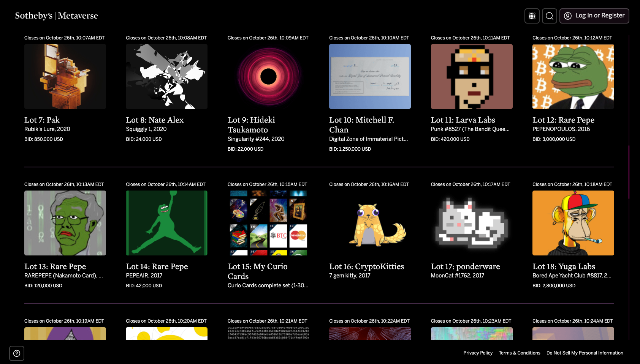The height and width of the screenshot is (364, 640).
Task: Click '7 gem kitty, 2017' subtitle
Action: click(x=350, y=276)
